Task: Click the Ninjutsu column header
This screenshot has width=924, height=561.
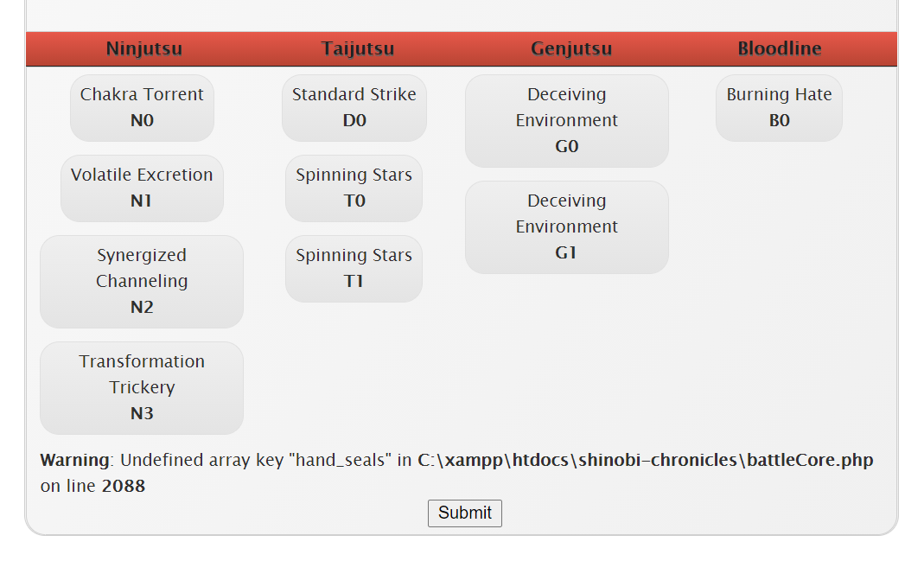Action: click(143, 48)
